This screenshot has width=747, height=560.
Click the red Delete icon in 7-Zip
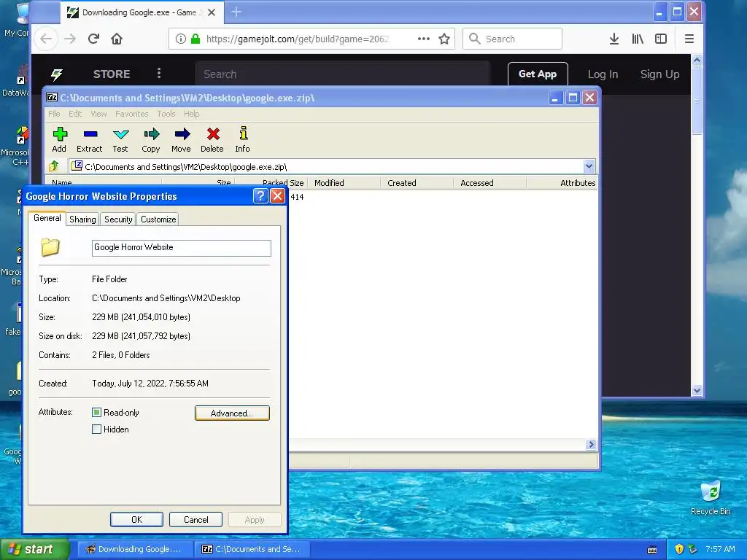click(212, 139)
